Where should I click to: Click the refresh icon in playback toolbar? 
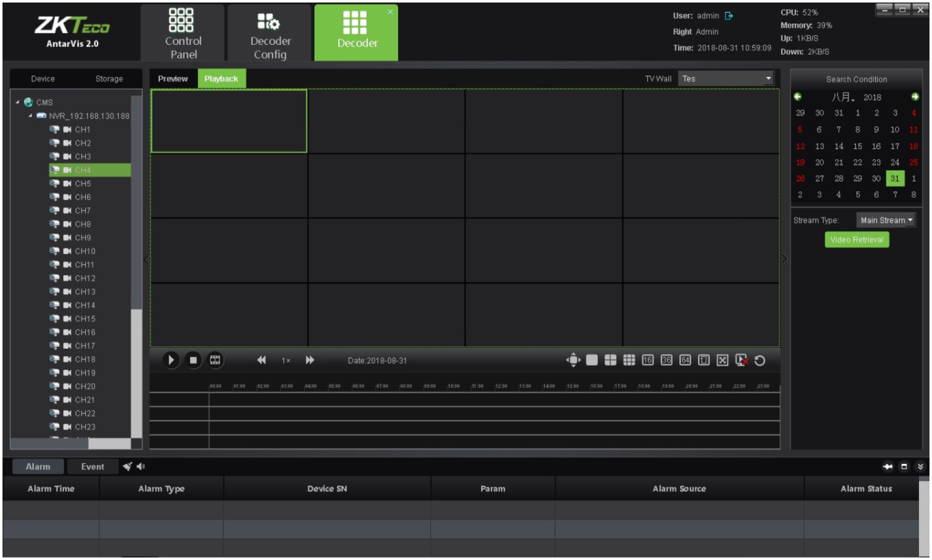(x=760, y=361)
